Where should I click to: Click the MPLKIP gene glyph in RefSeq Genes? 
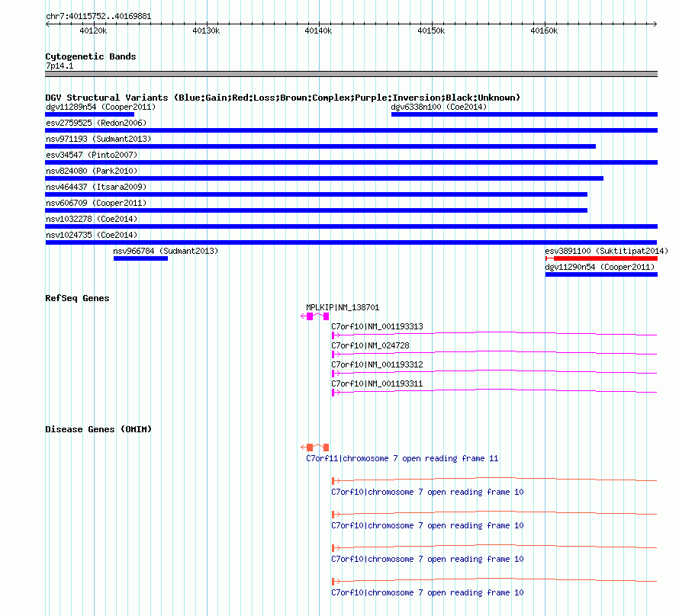tap(315, 316)
